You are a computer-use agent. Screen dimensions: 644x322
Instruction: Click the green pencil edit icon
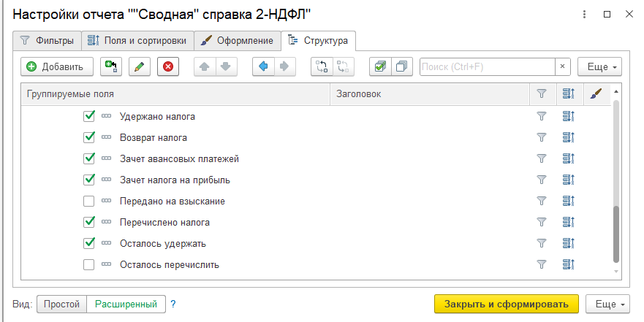point(139,66)
